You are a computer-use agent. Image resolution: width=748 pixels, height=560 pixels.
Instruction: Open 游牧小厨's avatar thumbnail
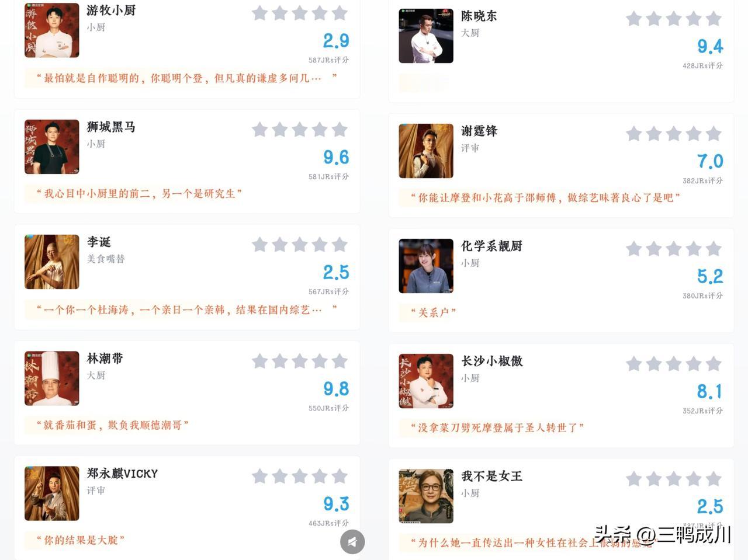[51, 30]
